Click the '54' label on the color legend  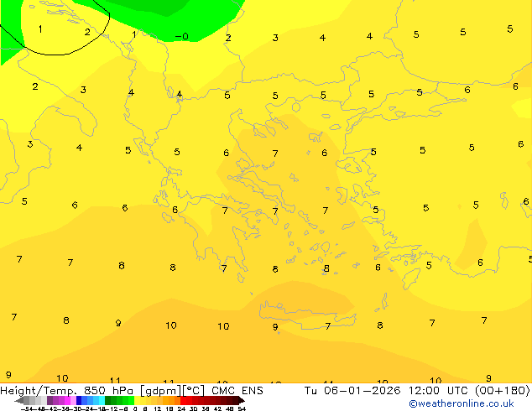[x=242, y=409]
